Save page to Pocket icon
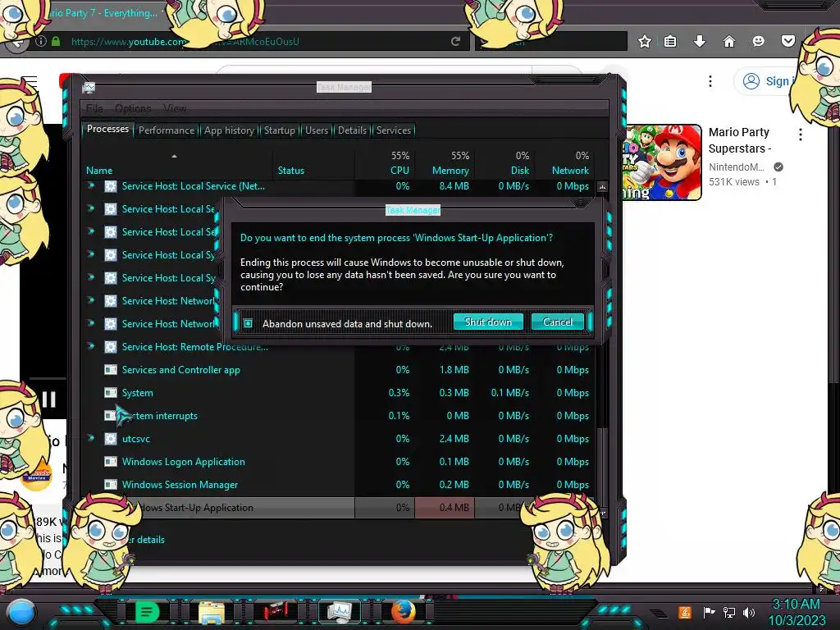The image size is (840, 630). [x=787, y=41]
